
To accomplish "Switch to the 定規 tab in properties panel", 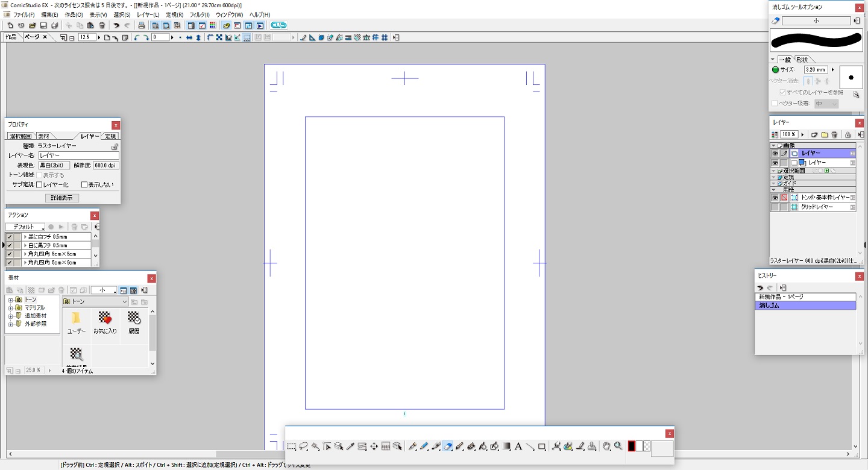I will point(111,136).
